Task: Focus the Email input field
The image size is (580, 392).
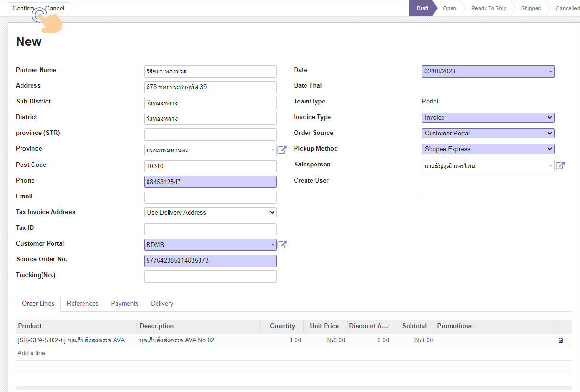Action: (x=210, y=197)
